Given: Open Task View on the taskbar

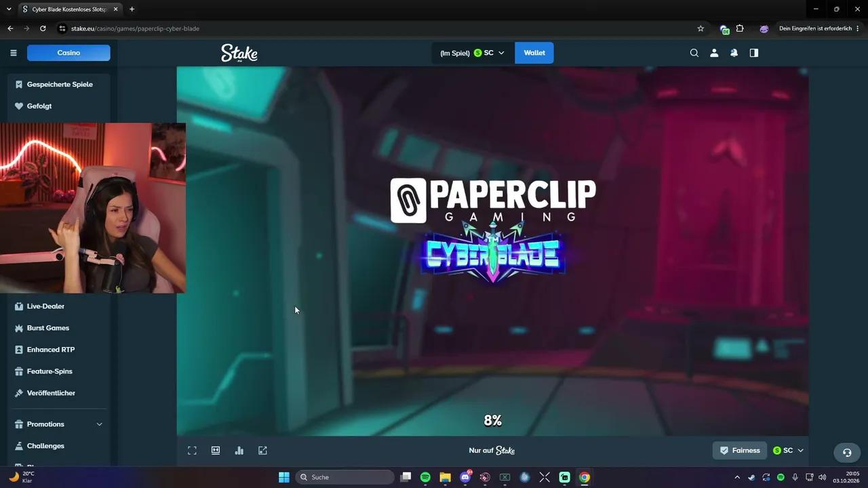Looking at the screenshot, I should tap(406, 477).
